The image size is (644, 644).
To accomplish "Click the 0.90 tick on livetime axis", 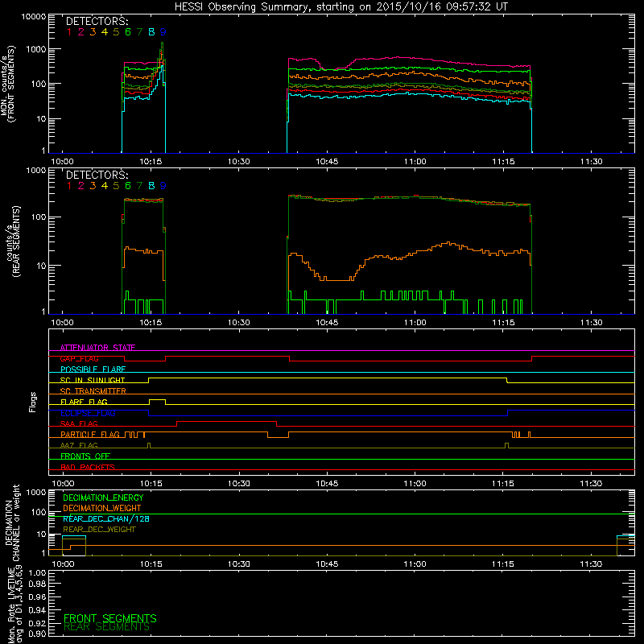I will (37, 634).
